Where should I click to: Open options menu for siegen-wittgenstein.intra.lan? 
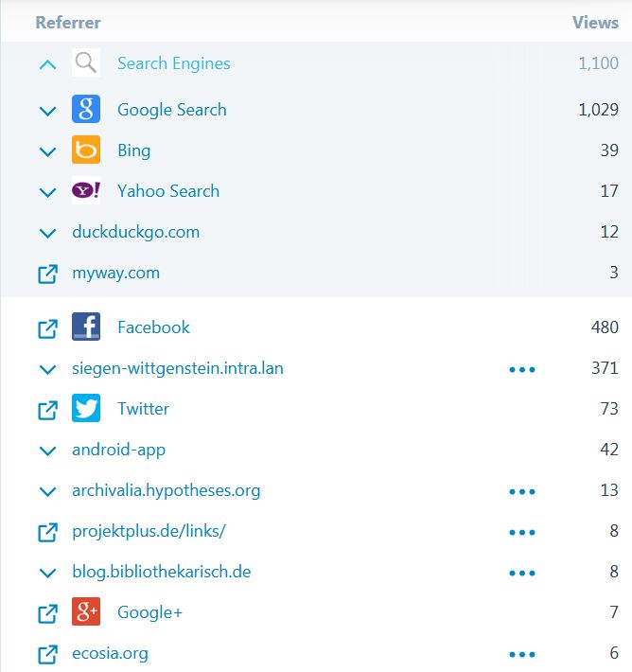tap(522, 369)
